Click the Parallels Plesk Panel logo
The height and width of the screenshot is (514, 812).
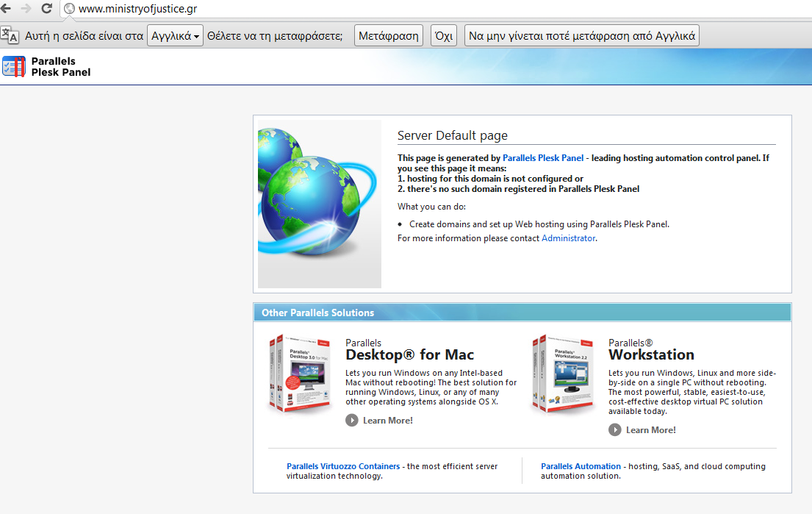[x=47, y=67]
